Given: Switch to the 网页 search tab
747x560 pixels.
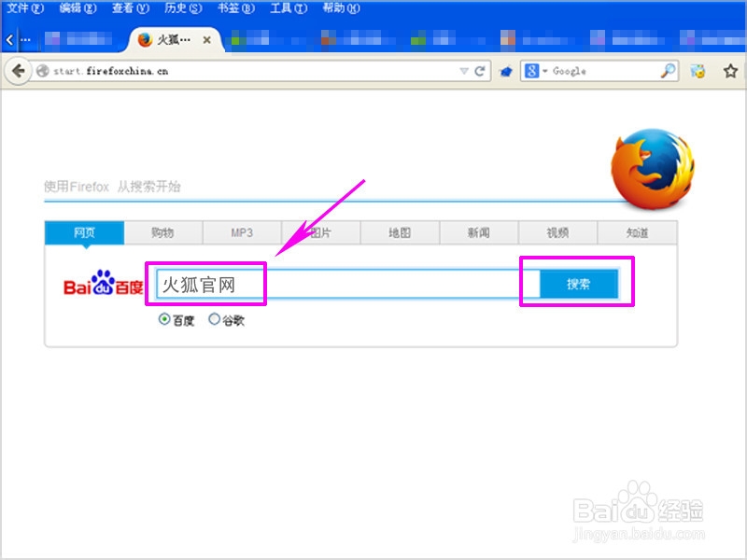Looking at the screenshot, I should point(84,232).
